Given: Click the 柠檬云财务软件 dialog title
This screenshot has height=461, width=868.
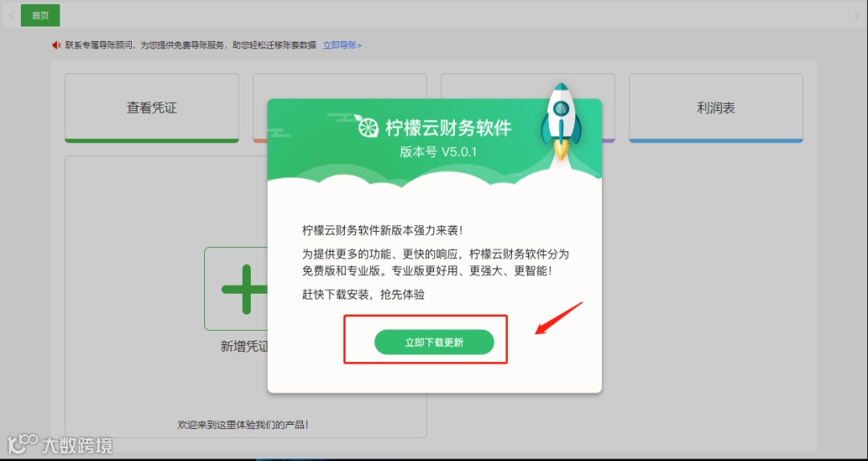Looking at the screenshot, I should pyautogui.click(x=448, y=127).
